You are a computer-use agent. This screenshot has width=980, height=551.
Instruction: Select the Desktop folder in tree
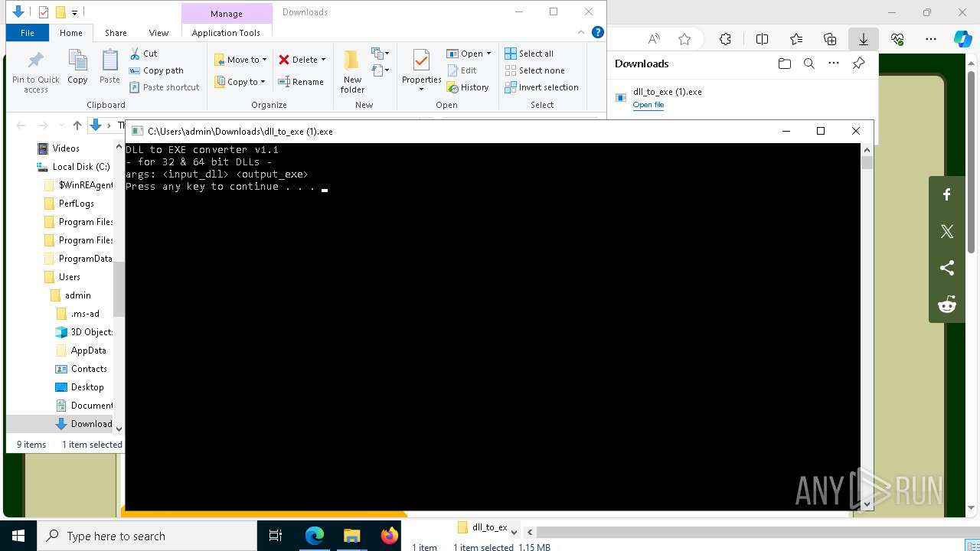click(80, 387)
